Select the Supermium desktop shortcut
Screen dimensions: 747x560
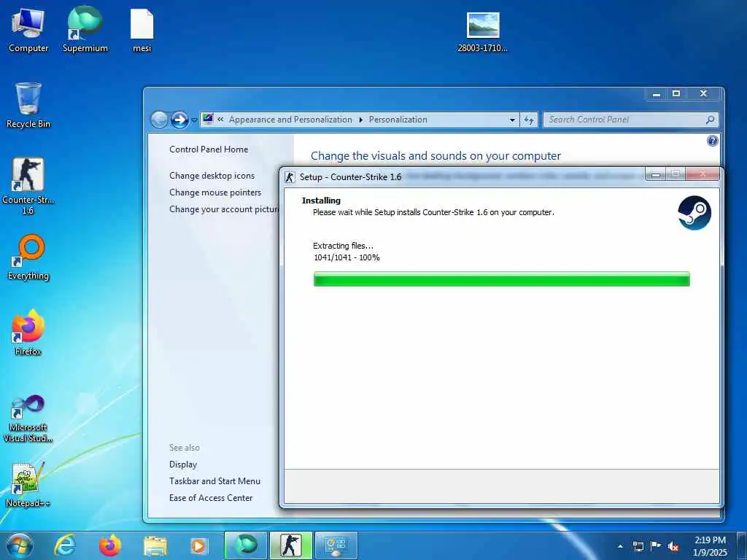[85, 30]
